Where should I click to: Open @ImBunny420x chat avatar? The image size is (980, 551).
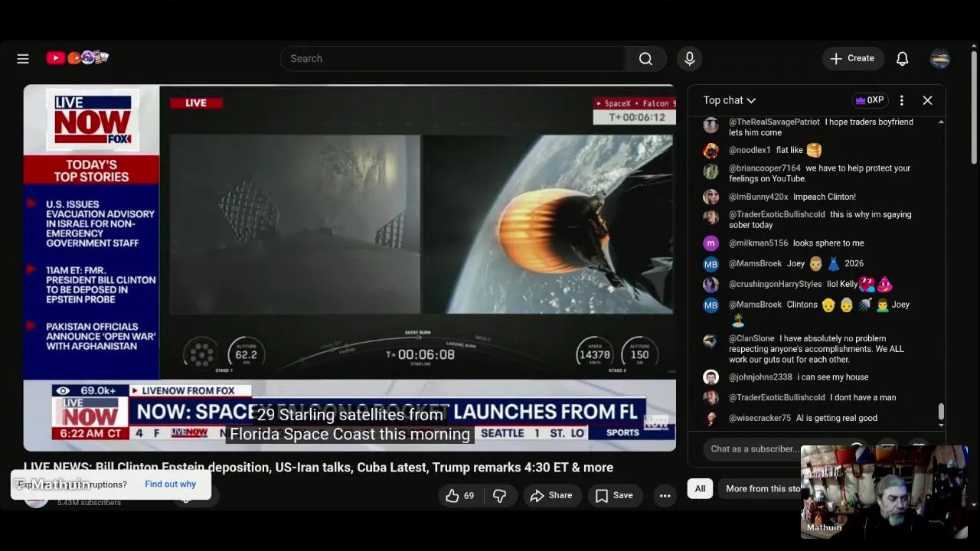[710, 197]
